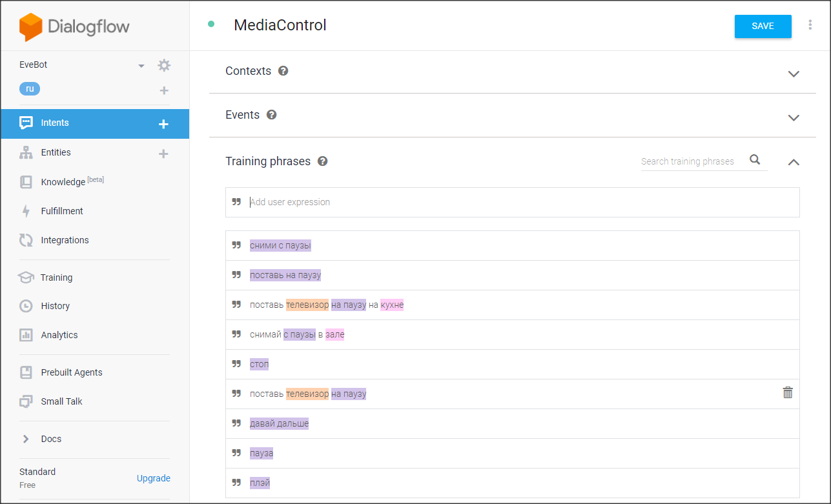Click the create entity plus icon
831x504 pixels.
[x=163, y=154]
